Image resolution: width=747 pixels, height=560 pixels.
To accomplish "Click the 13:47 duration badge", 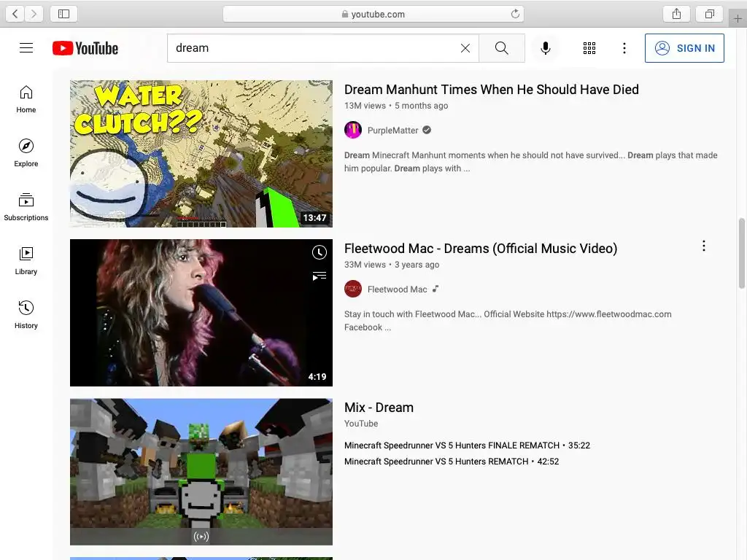I will 315,218.
